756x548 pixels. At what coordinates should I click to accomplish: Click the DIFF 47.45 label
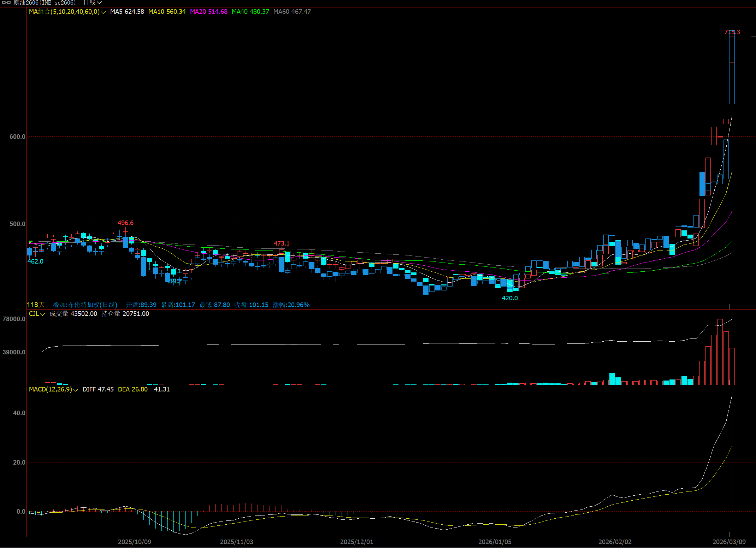(98, 389)
